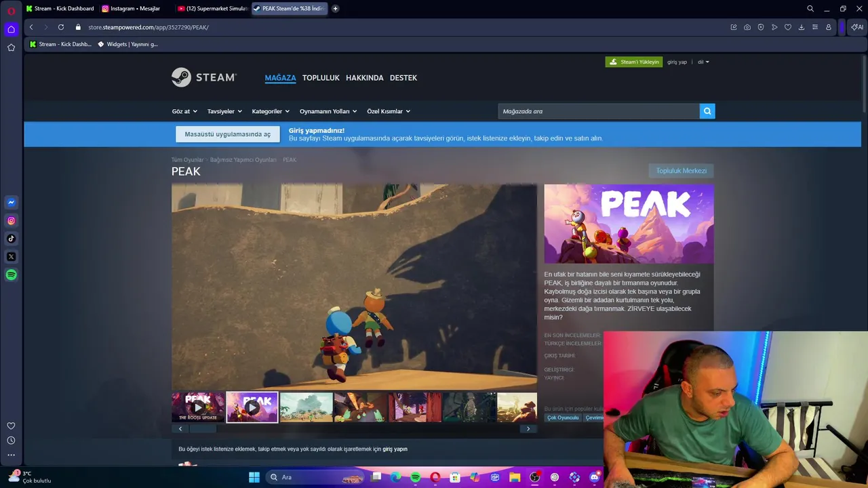Expand the Kategoriler dropdown
Screen dimensions: 868x488
[x=271, y=111]
